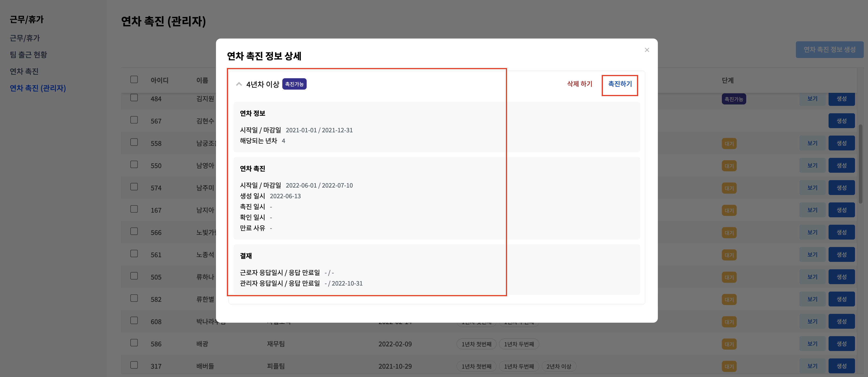The image size is (868, 377).
Task: Click the 촉진가능 stage badge in row 484
Action: tap(733, 99)
